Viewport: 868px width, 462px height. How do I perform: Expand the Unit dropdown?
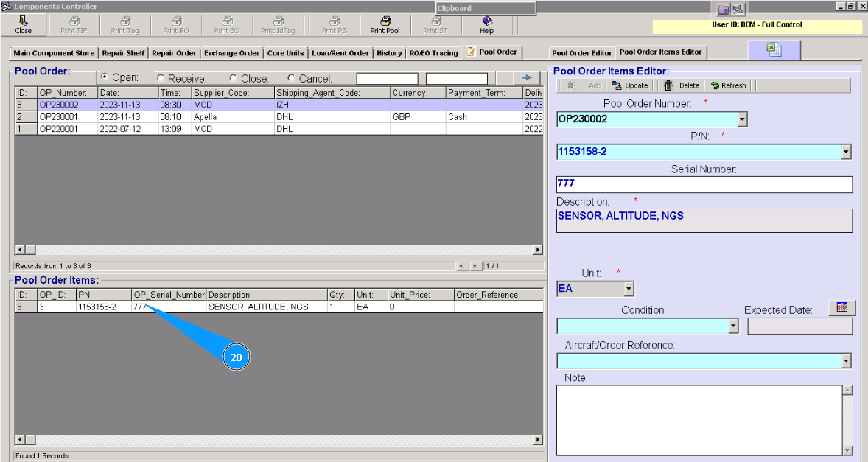coord(629,289)
